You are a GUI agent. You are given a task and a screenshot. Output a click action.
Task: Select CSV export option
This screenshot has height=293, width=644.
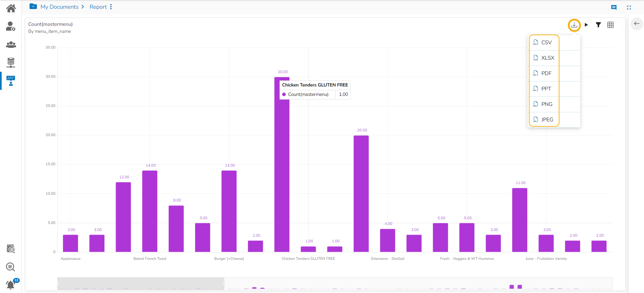click(544, 43)
